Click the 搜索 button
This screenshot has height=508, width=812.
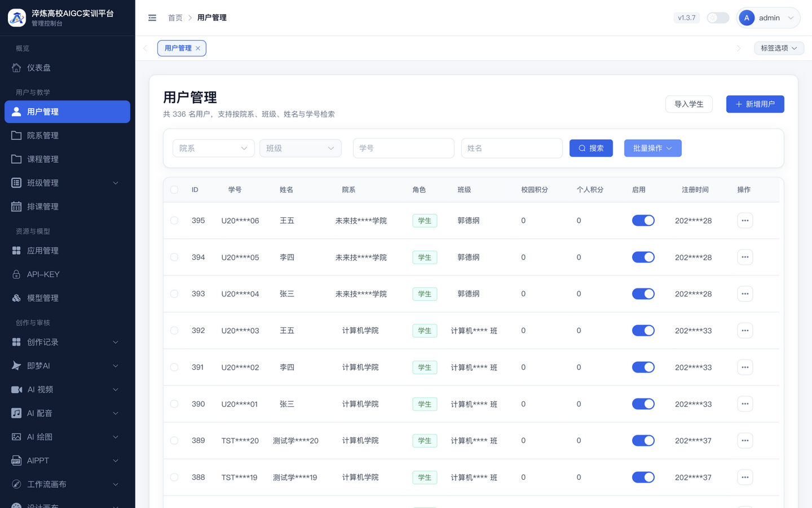click(x=591, y=148)
